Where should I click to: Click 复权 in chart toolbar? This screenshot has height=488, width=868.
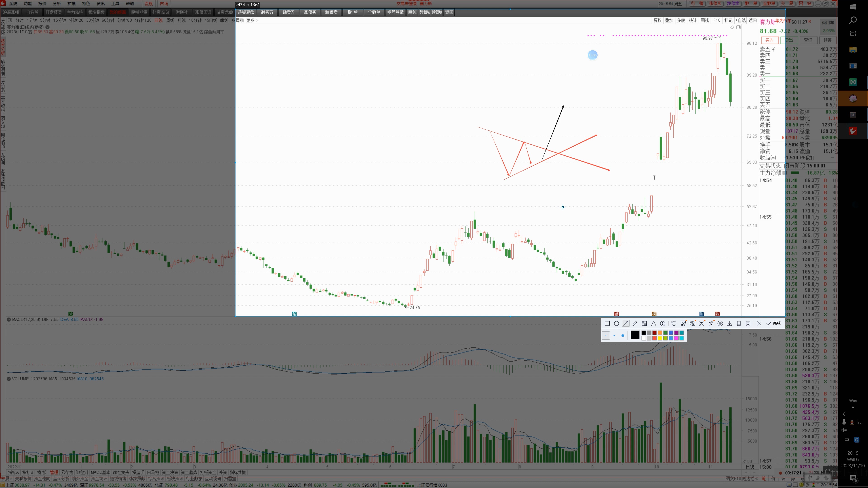click(657, 21)
